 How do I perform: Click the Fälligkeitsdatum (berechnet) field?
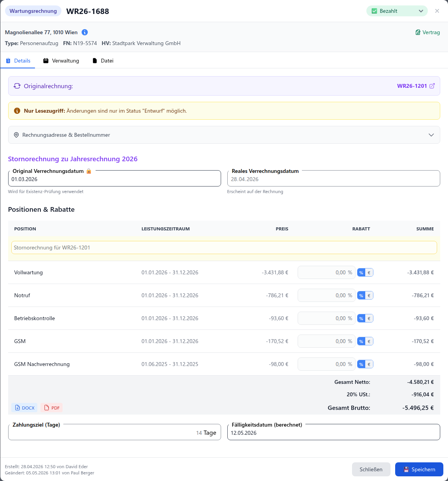coord(334,432)
